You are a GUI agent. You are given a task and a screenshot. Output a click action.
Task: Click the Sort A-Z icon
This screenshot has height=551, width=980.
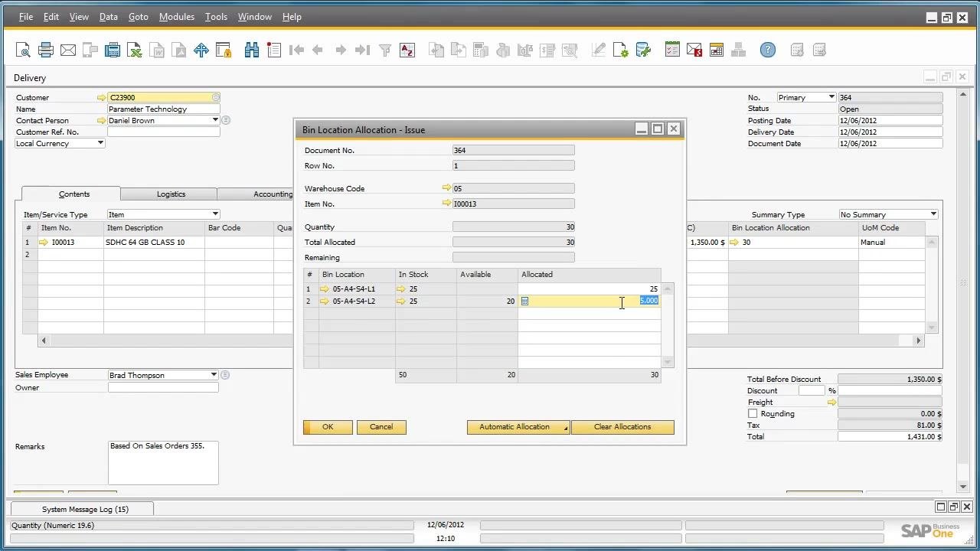[407, 51]
